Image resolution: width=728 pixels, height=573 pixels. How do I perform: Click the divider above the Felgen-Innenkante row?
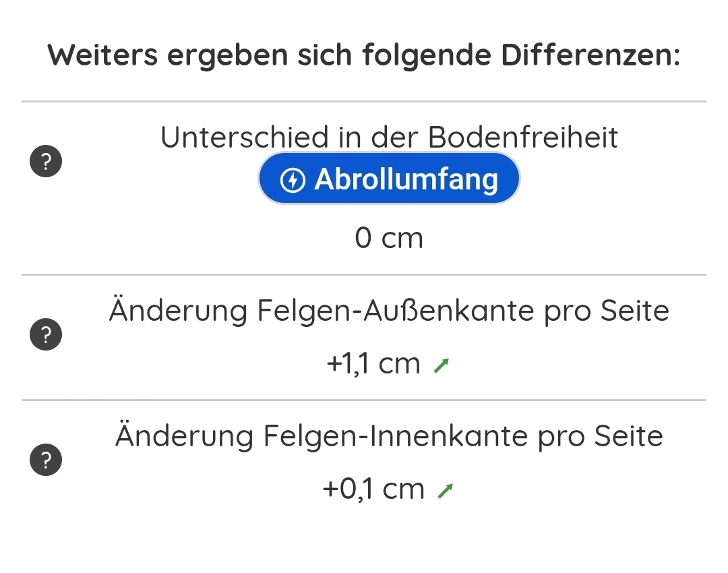tap(363, 400)
